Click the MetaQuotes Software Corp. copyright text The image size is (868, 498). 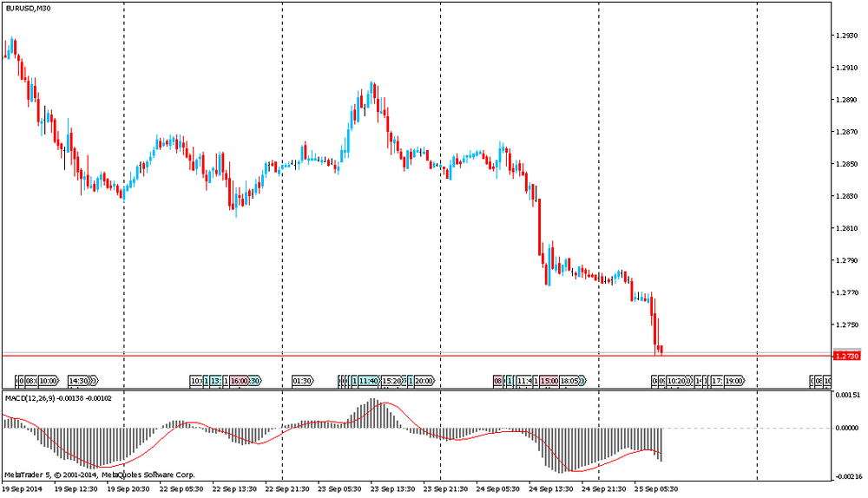pyautogui.click(x=148, y=475)
